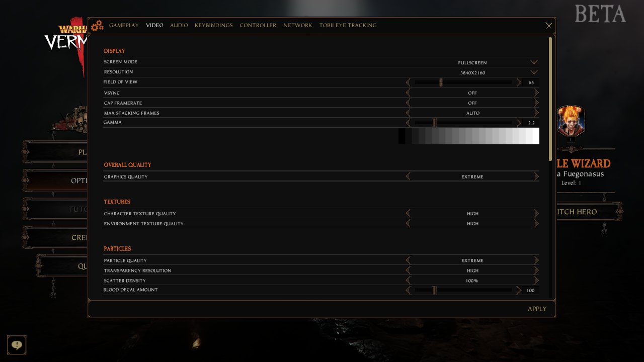Image resolution: width=644 pixels, height=362 pixels.
Task: Lower Graphics Quality with left arrow
Action: click(x=408, y=176)
